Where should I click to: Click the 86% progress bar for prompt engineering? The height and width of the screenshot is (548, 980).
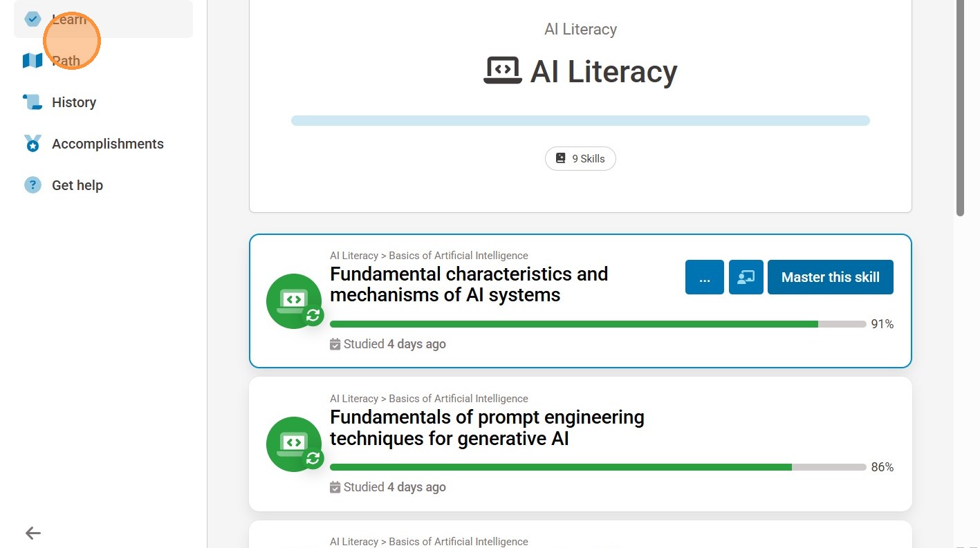(x=561, y=467)
